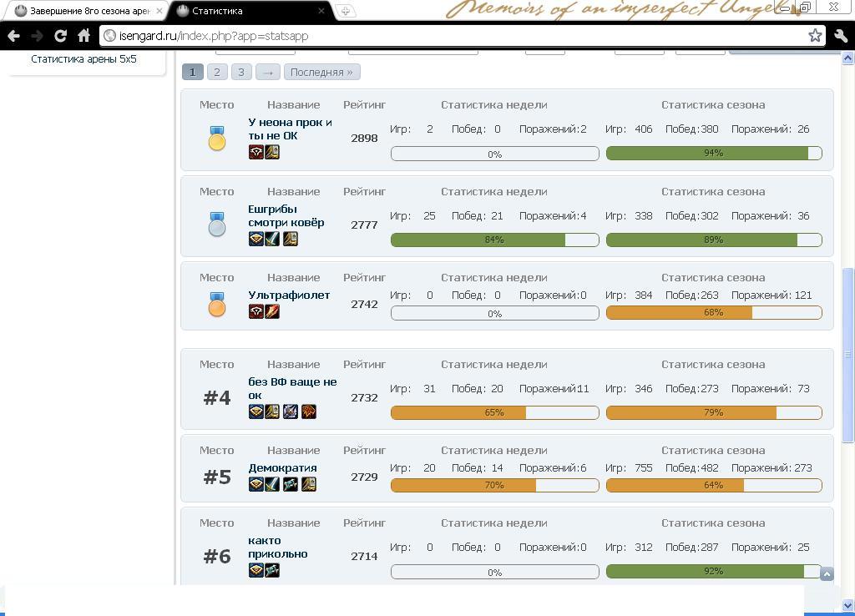
Task: Jump to page top with the up-arrow button
Action: click(x=827, y=574)
